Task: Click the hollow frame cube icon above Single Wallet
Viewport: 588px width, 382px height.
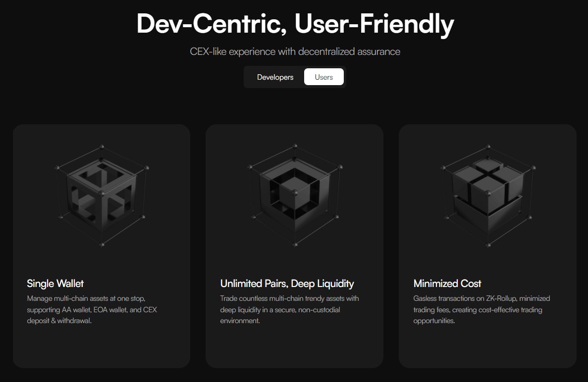Action: 101,195
